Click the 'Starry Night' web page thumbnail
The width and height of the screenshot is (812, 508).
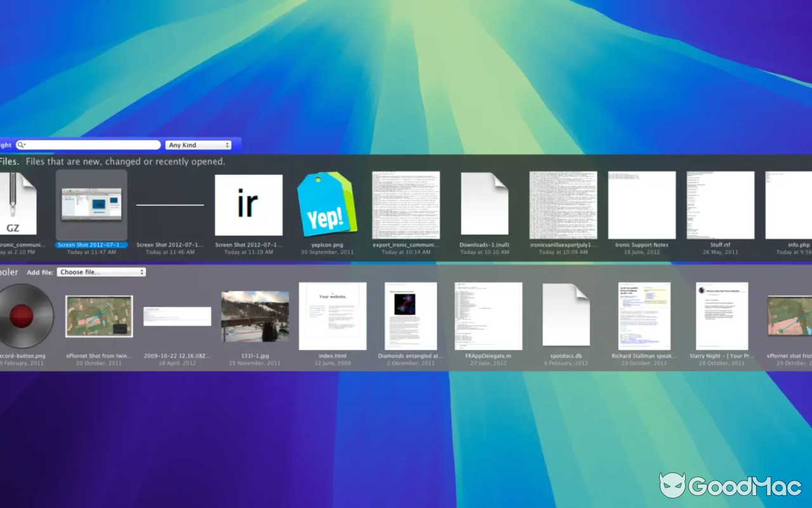coord(721,316)
